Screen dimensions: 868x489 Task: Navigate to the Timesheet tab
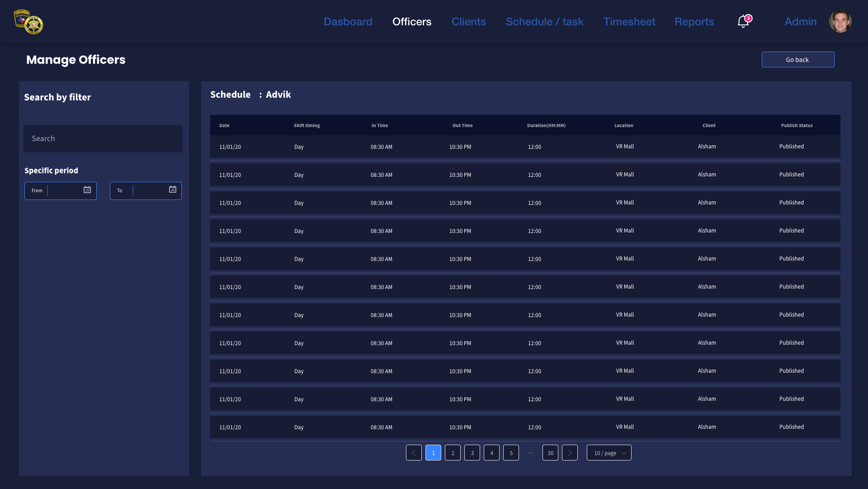pyautogui.click(x=629, y=22)
